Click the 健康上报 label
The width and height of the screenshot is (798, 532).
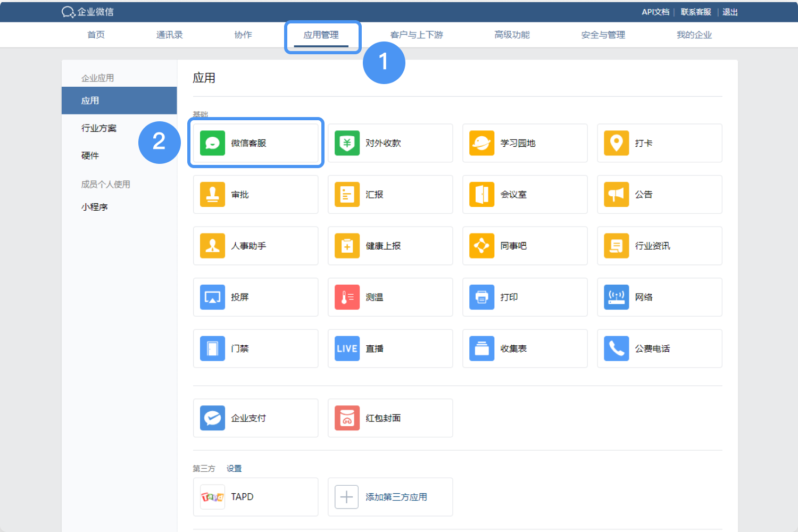tap(383, 246)
